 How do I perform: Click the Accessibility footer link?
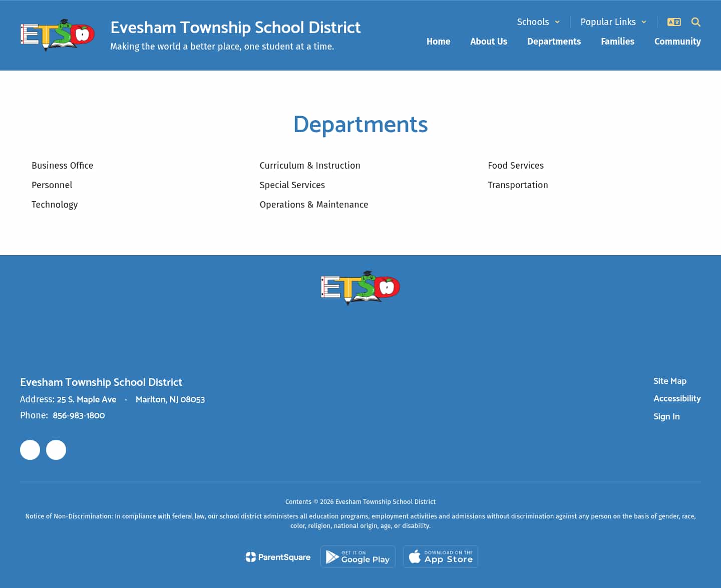point(677,398)
